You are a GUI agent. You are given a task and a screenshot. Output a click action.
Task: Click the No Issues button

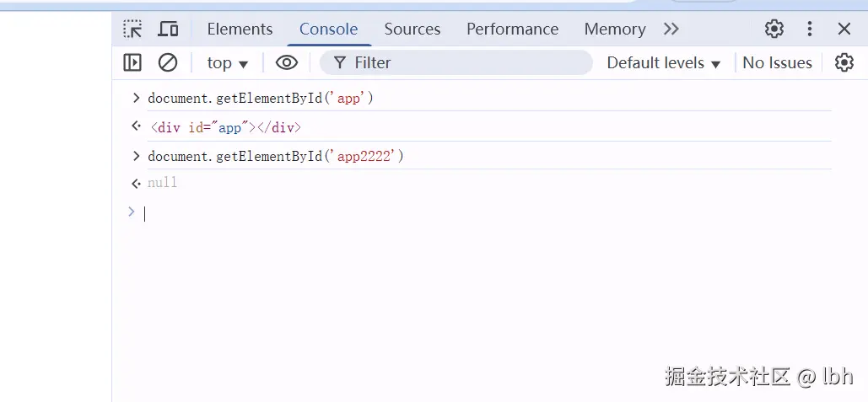[x=777, y=62]
